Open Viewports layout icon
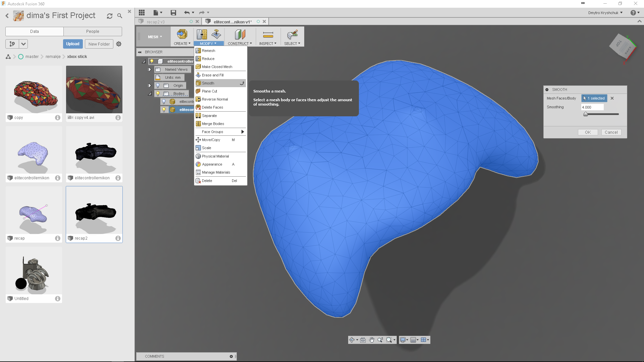This screenshot has height=362, width=644. [424, 340]
